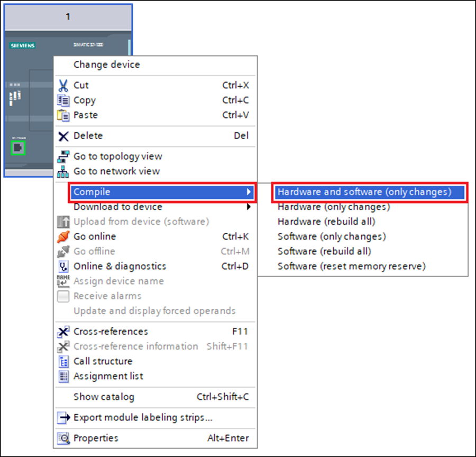This screenshot has width=476, height=457.
Task: Click the Copy icon in the context menu
Action: pyautogui.click(x=62, y=100)
